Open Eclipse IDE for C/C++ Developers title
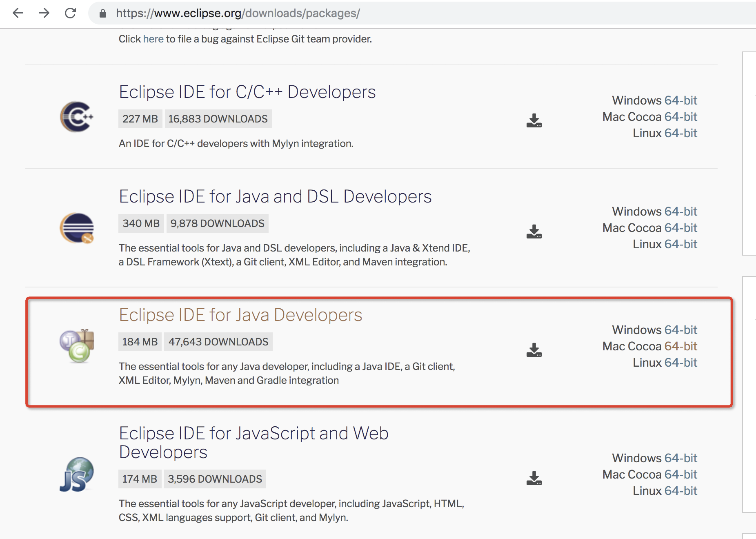This screenshot has height=539, width=756. coord(247,92)
